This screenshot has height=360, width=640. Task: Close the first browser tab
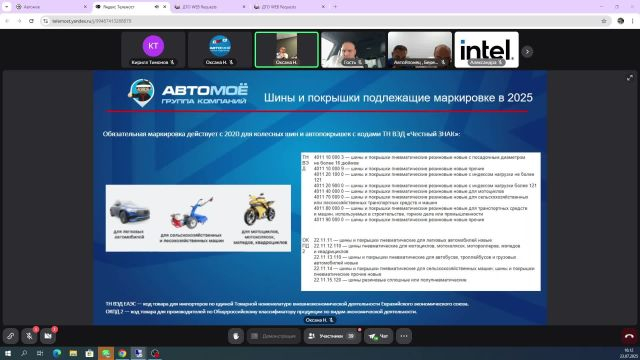[85, 7]
